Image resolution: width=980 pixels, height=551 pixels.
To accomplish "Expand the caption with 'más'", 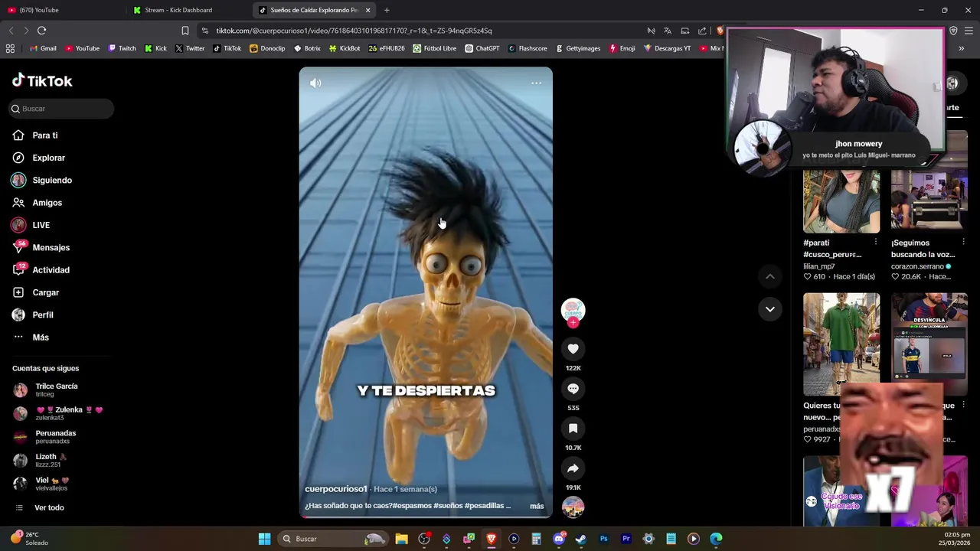I will click(537, 506).
